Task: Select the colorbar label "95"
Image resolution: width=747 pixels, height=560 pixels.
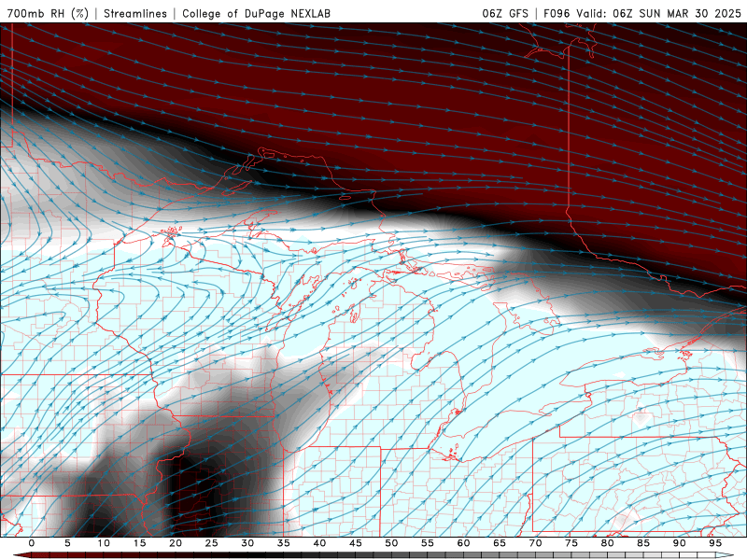Action: 715,543
